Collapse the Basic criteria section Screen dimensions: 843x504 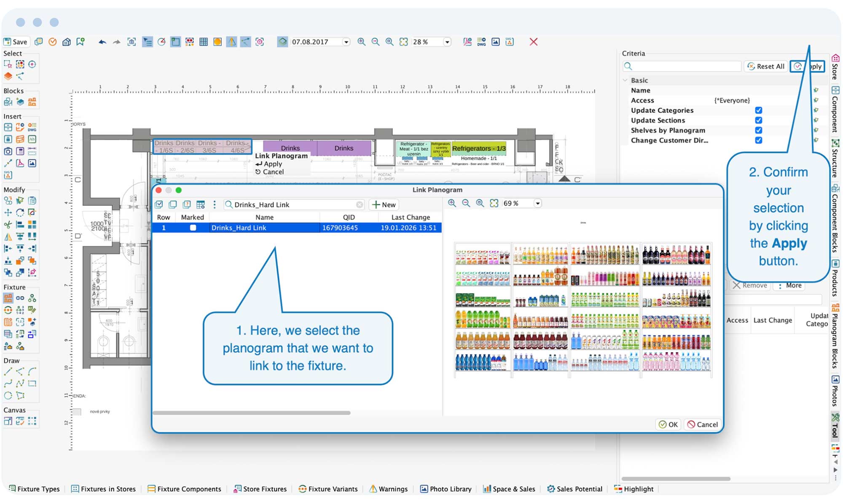(x=625, y=80)
